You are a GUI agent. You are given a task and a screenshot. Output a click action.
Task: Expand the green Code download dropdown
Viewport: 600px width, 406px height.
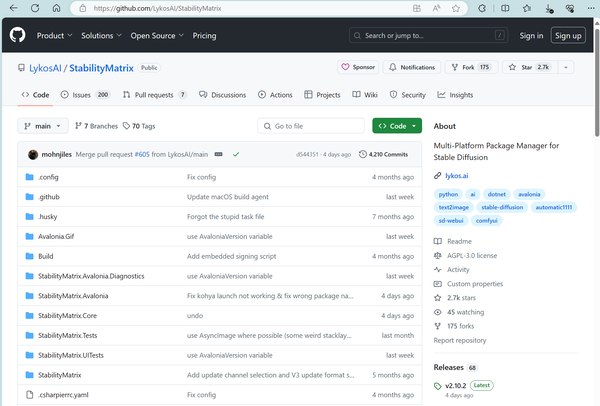pos(397,126)
